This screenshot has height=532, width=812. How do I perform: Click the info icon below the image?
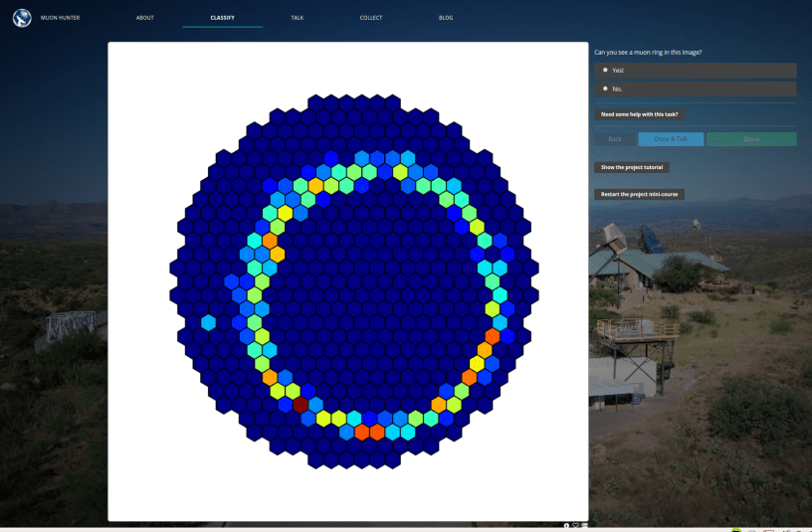(x=566, y=525)
